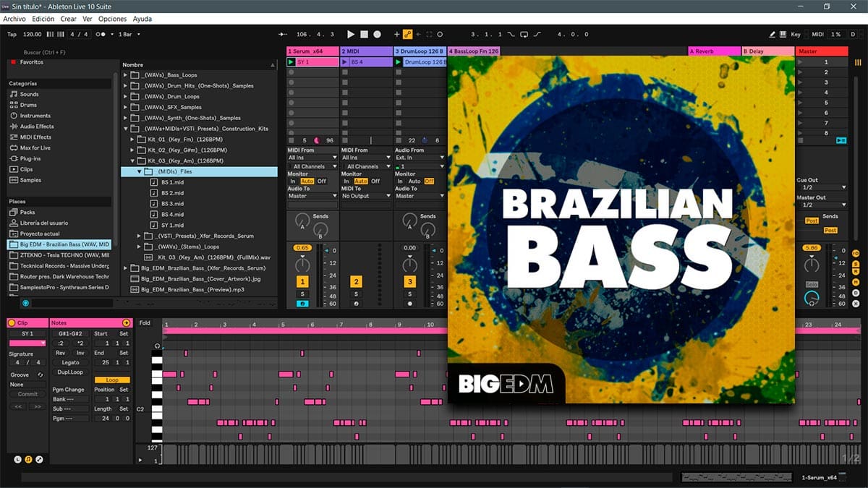The width and height of the screenshot is (868, 488).
Task: Click the Key map mode button
Action: click(x=796, y=34)
